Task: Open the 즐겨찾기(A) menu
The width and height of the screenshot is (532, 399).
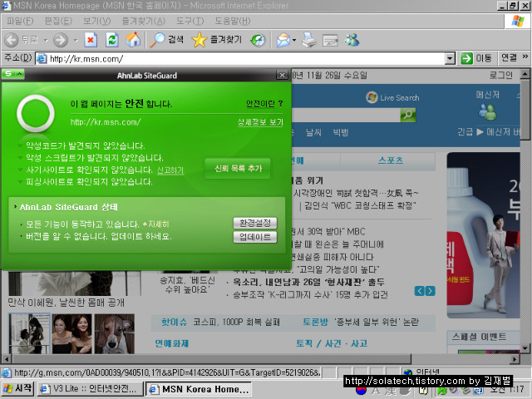Action: click(x=144, y=21)
